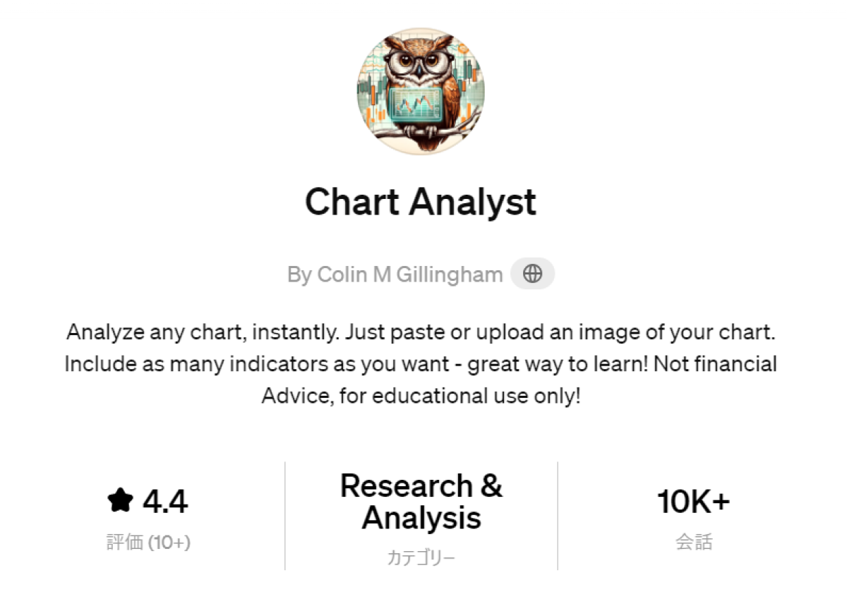Open author Colin M Gillingham's name
The height and width of the screenshot is (616, 847).
pyautogui.click(x=395, y=274)
